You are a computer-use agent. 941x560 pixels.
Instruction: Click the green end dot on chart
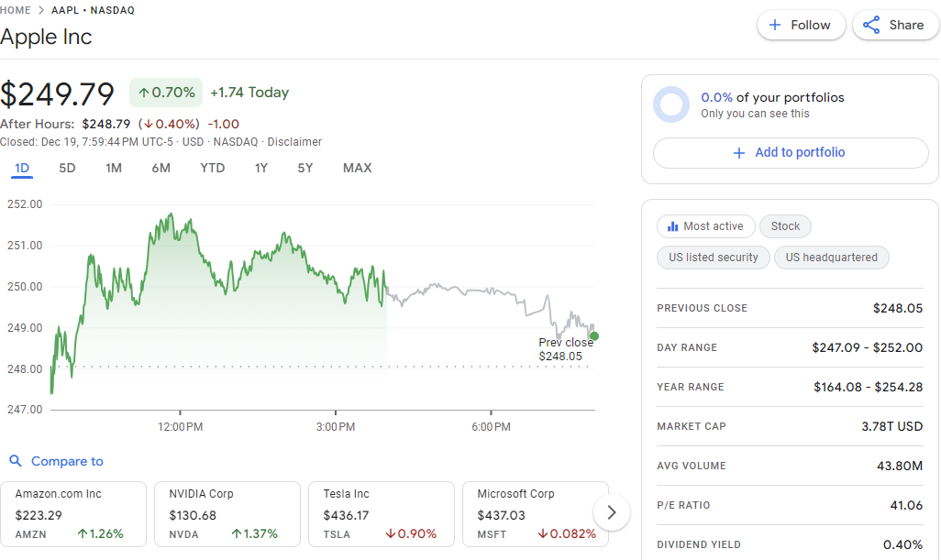point(594,335)
